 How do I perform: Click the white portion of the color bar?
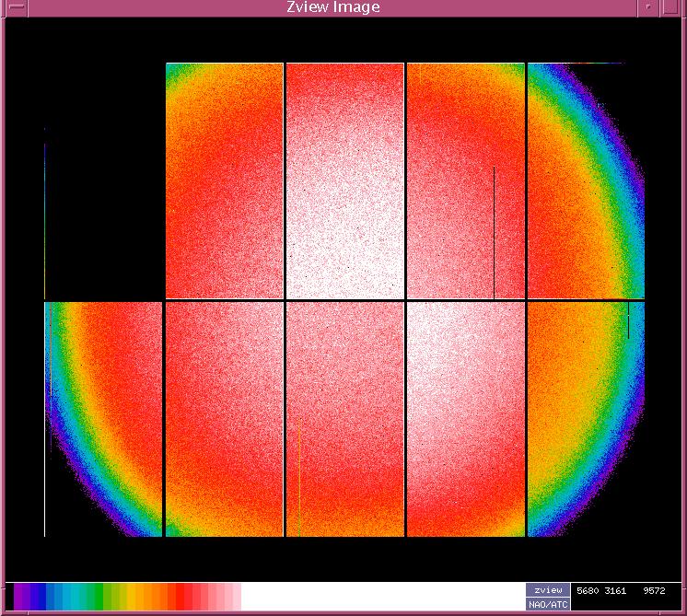pos(368,597)
